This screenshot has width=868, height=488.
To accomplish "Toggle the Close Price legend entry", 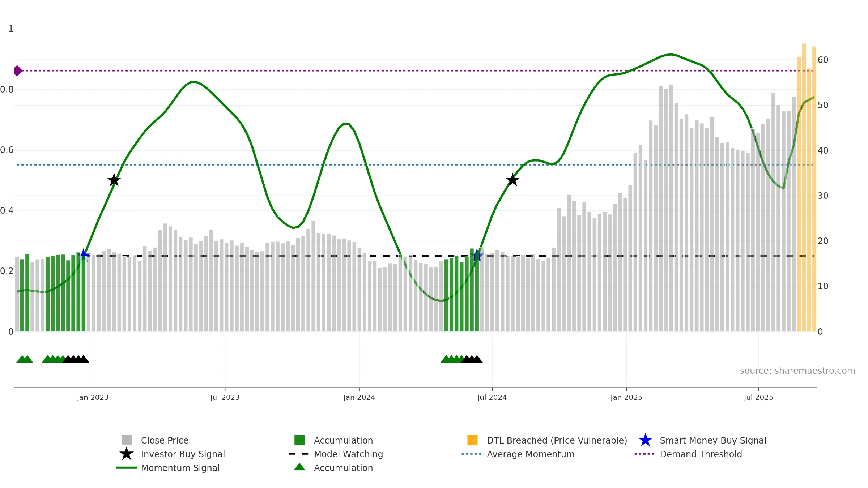I will coord(155,440).
